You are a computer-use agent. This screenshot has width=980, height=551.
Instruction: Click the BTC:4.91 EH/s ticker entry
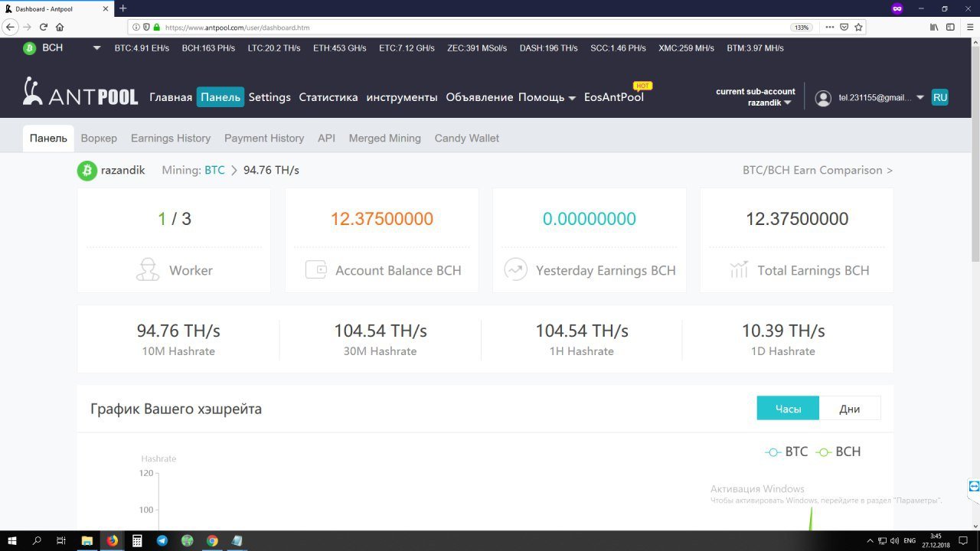[142, 48]
